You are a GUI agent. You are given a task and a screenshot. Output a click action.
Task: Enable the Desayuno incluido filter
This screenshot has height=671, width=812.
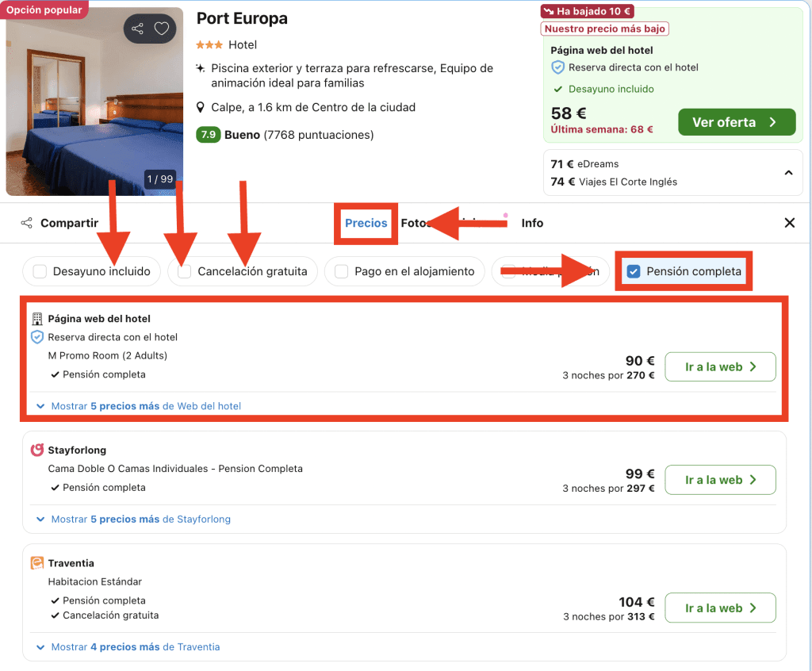click(40, 272)
